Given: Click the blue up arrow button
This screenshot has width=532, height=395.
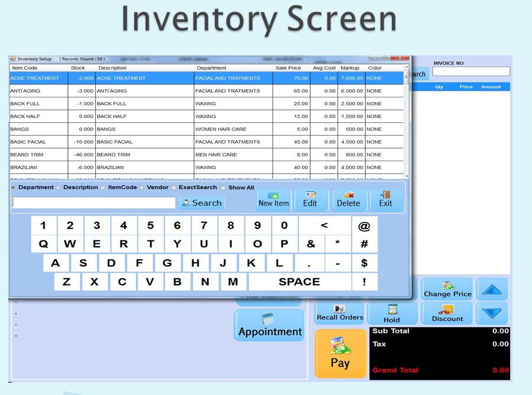Looking at the screenshot, I should click(492, 289).
